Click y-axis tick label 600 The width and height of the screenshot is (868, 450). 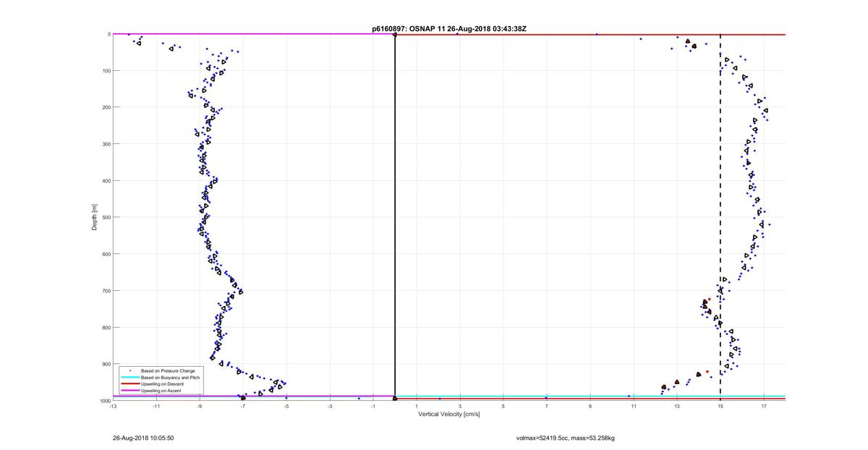click(x=106, y=254)
